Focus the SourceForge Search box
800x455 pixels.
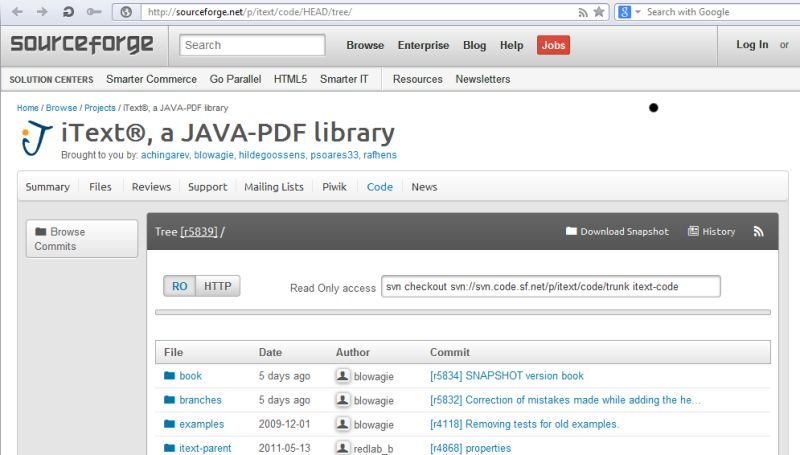coord(252,45)
